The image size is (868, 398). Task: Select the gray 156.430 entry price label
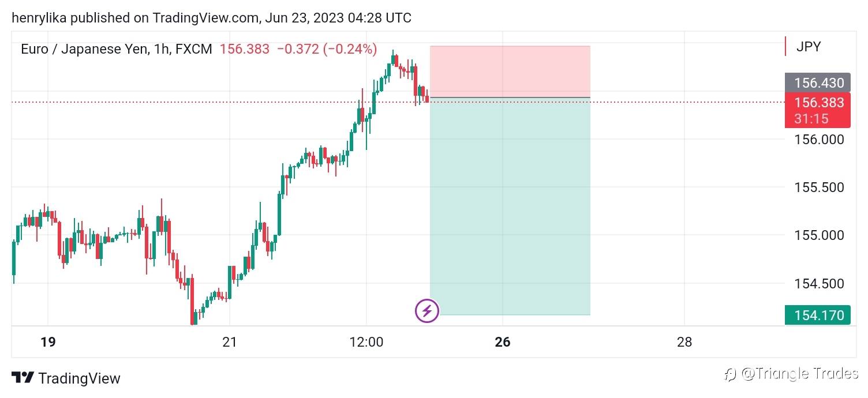pos(818,83)
